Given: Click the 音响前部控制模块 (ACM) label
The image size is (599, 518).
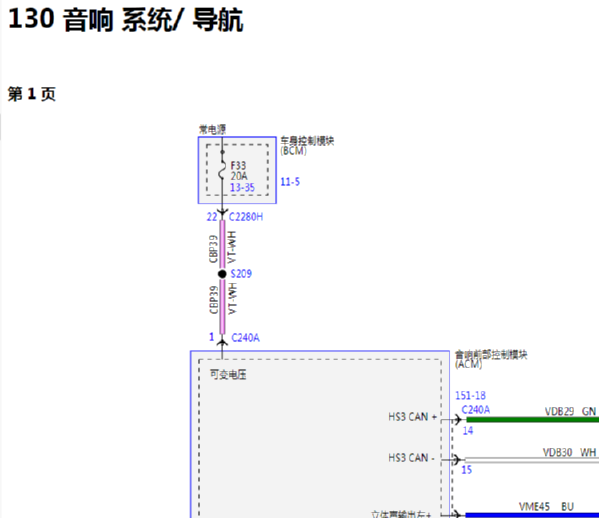Looking at the screenshot, I should (491, 359).
